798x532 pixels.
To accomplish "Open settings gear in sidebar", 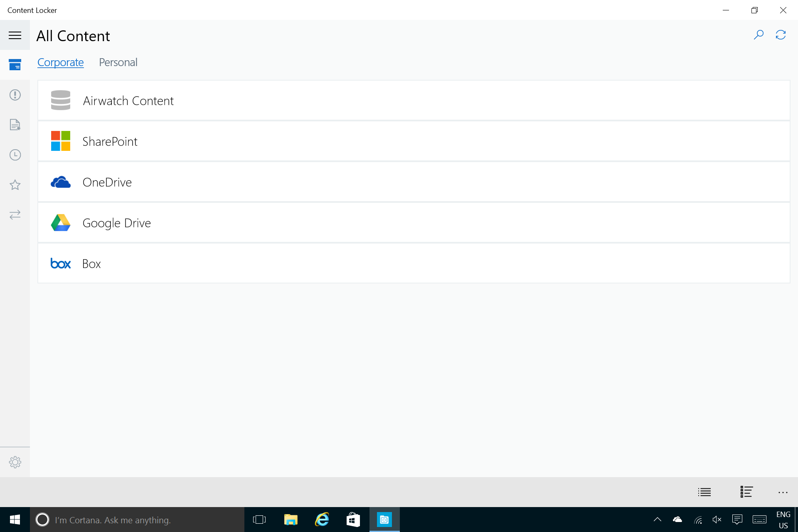I will (15, 462).
